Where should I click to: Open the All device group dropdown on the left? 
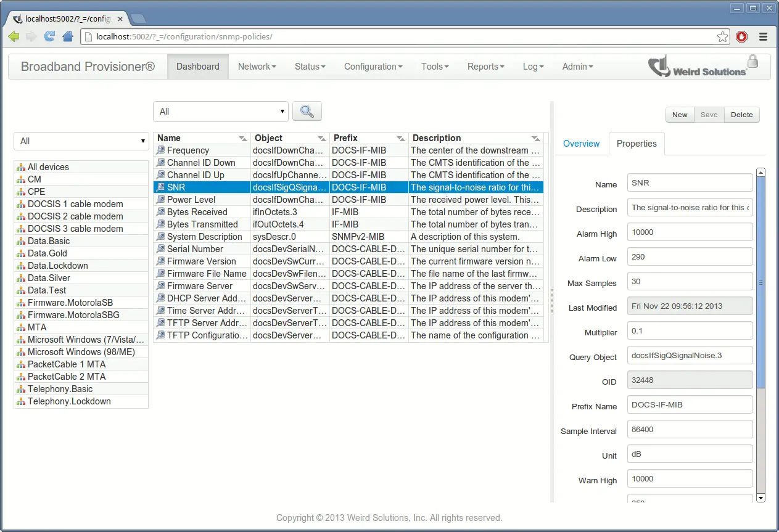(x=81, y=141)
